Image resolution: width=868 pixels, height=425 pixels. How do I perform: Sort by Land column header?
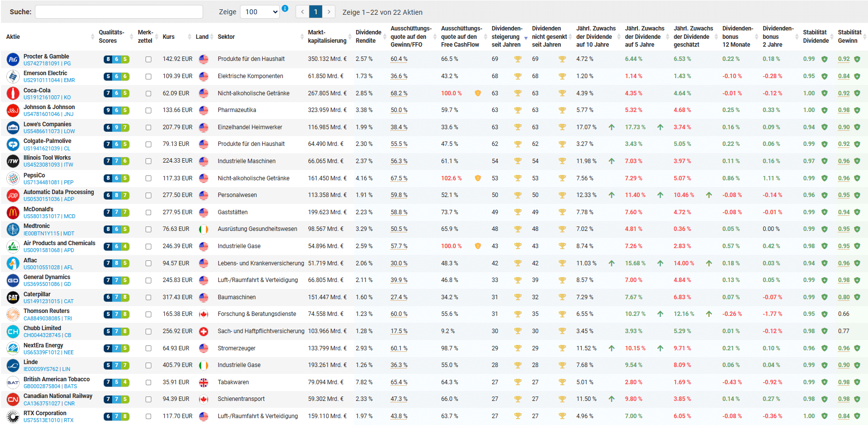(x=202, y=37)
